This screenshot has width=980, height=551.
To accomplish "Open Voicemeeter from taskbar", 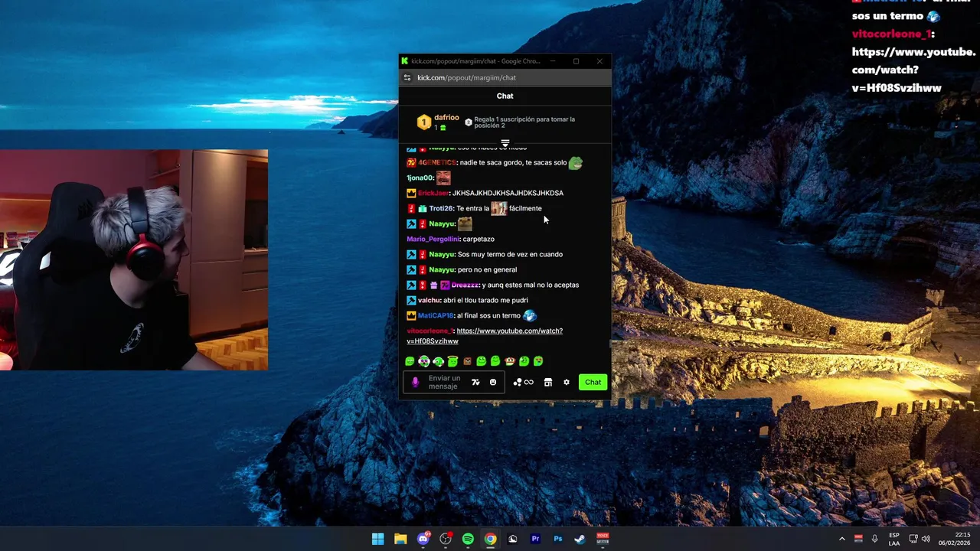I will [603, 539].
